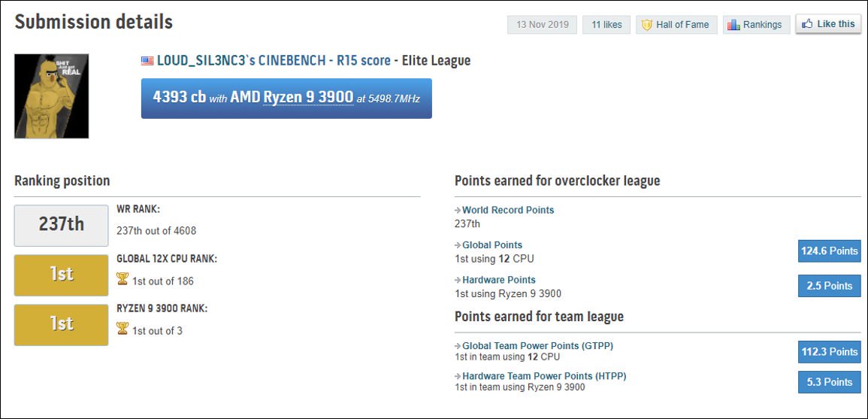This screenshot has width=868, height=419.
Task: Click the trophy icon next to 1st out of 186
Action: point(122,279)
